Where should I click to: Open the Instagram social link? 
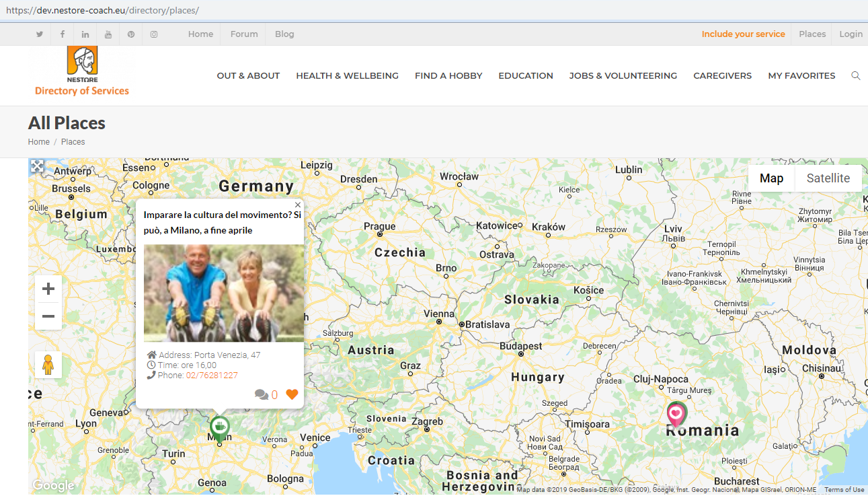coord(154,34)
